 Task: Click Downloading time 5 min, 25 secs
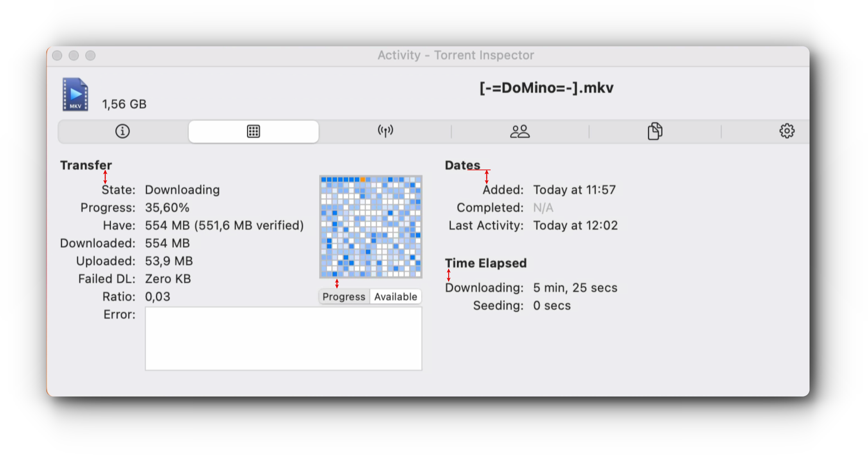pyautogui.click(x=575, y=288)
